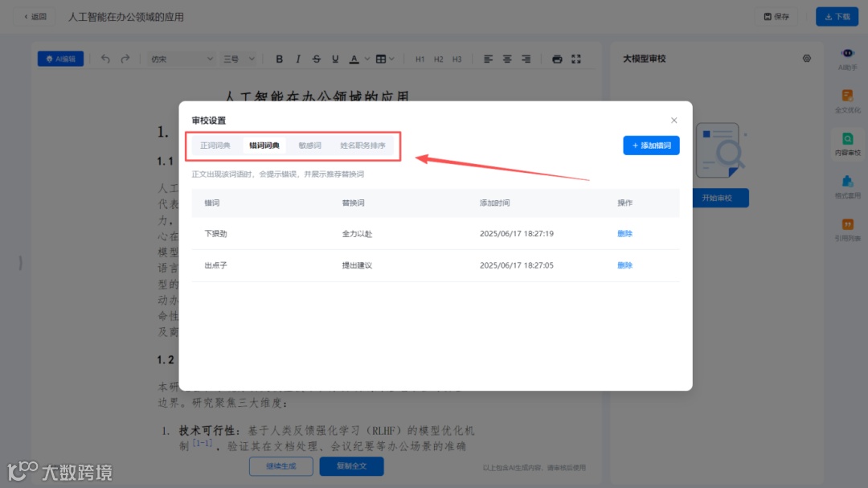Click the 开始审校 start review button
The image size is (868, 488).
(x=721, y=198)
